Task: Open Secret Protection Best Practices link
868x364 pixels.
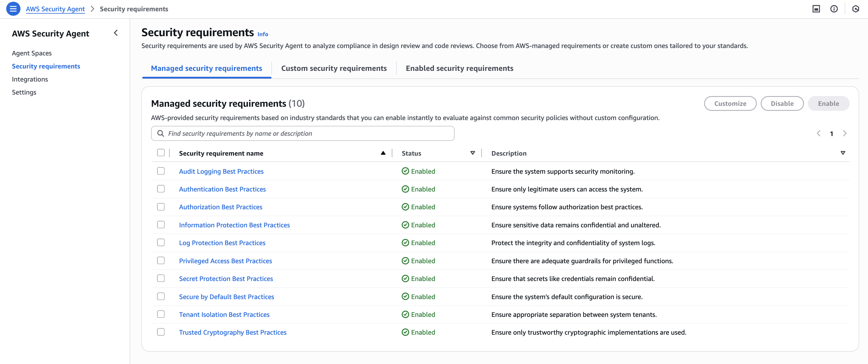Action: (226, 279)
